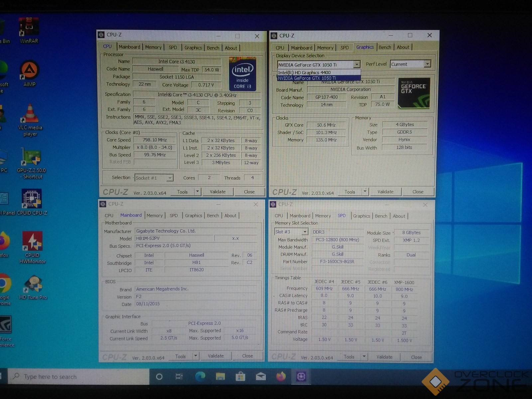Image resolution: width=532 pixels, height=399 pixels.
Task: Expand Tools arrow in Graphics window
Action: click(365, 192)
